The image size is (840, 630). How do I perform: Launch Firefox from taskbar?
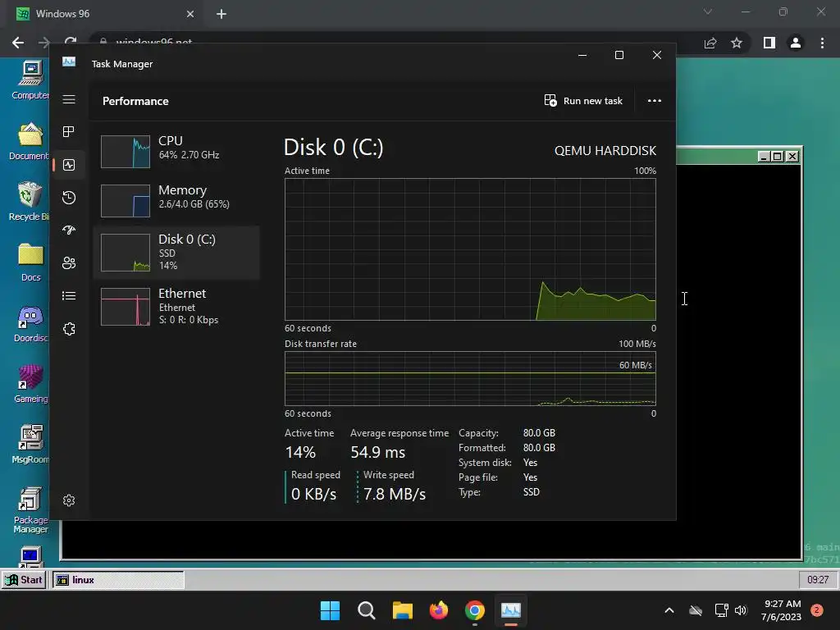pyautogui.click(x=439, y=610)
